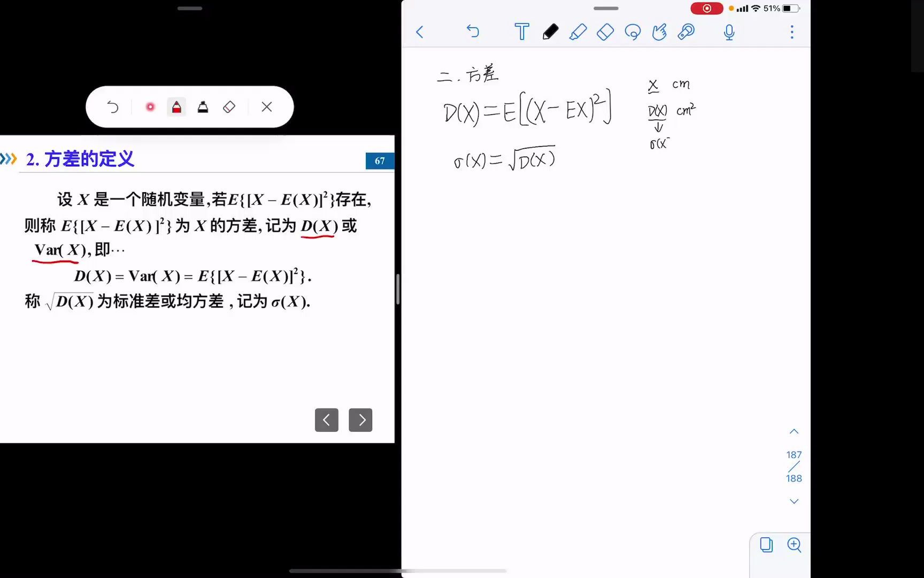
Task: Tap the slide number 67 badge
Action: click(380, 161)
